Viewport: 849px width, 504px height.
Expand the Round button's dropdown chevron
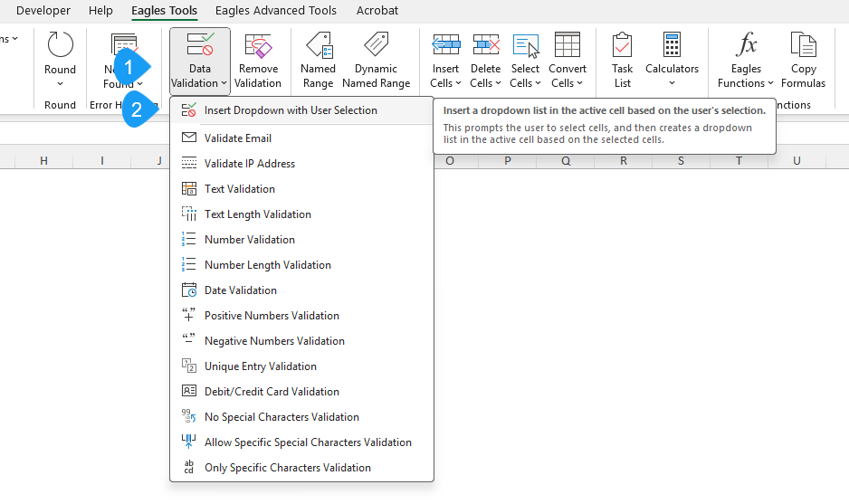(x=60, y=84)
